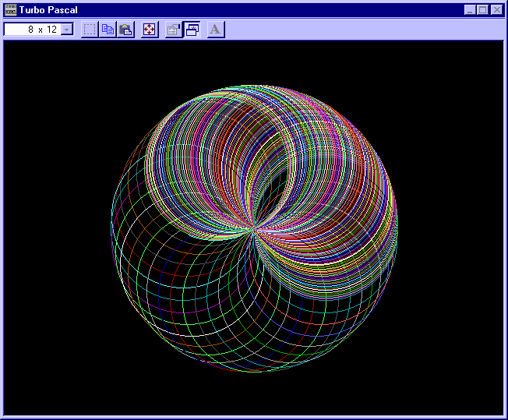
Task: Maximize the Turbo Pascal window
Action: tap(483, 10)
